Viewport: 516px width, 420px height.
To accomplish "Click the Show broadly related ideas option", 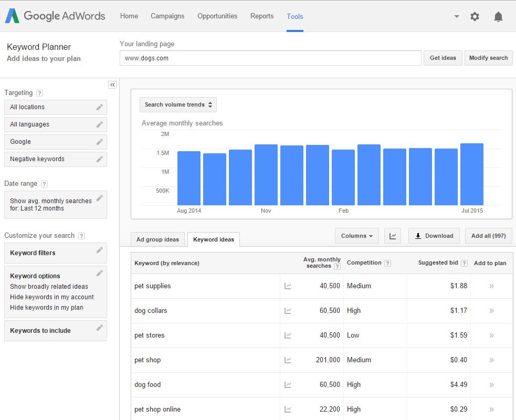I will [49, 287].
